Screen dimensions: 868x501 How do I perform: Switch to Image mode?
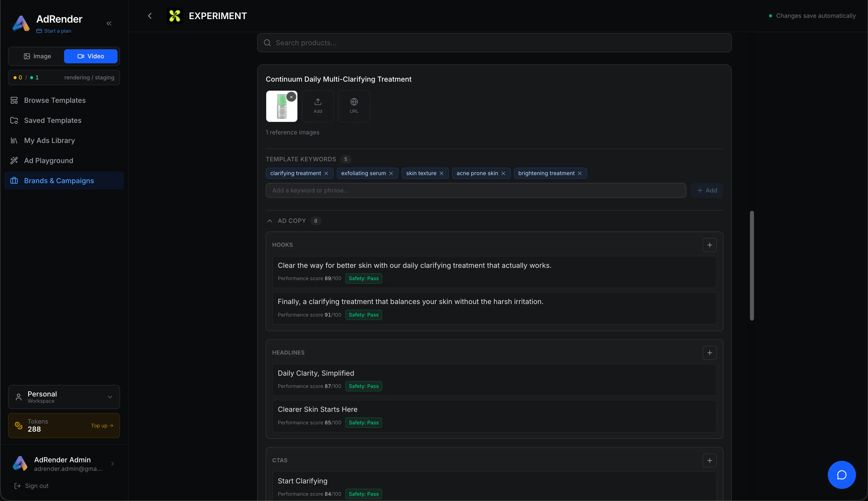37,56
